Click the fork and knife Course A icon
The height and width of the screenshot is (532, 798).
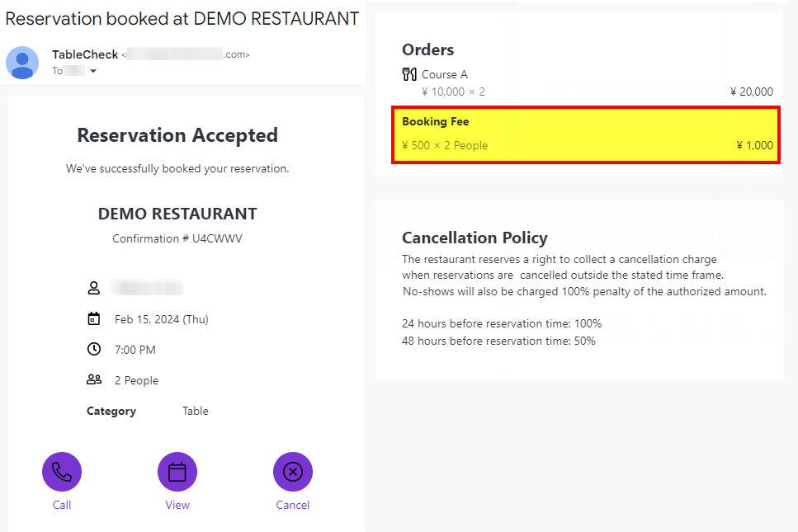[x=409, y=74]
